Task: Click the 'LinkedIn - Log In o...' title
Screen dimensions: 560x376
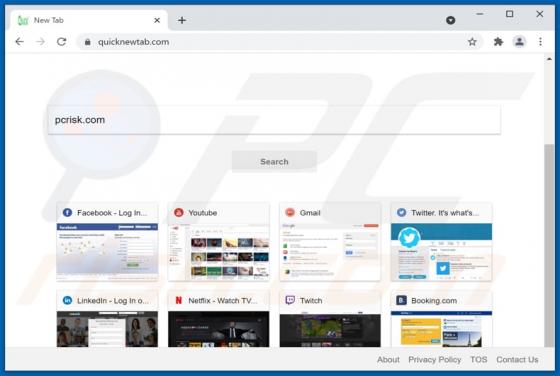Action: (x=113, y=301)
